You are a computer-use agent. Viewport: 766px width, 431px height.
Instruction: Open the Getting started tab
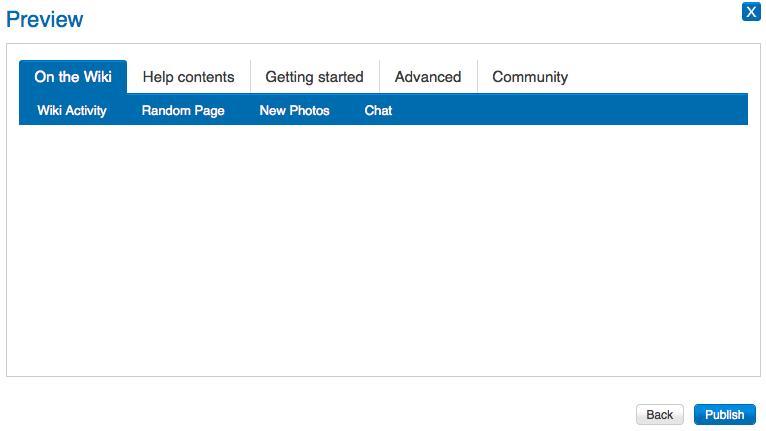click(314, 77)
